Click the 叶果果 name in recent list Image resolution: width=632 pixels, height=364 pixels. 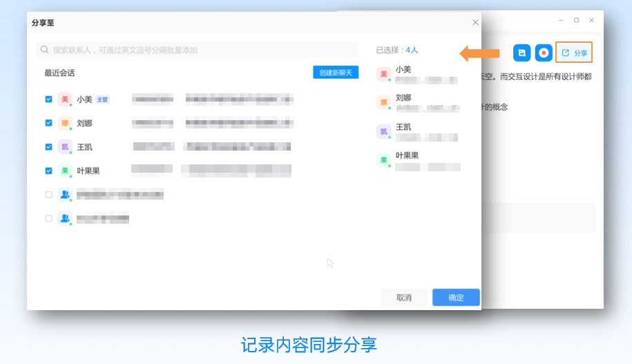tap(88, 171)
